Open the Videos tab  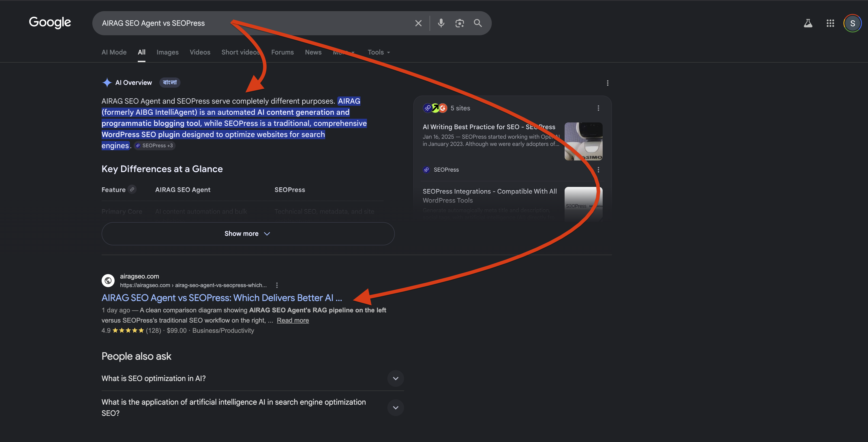(x=200, y=52)
